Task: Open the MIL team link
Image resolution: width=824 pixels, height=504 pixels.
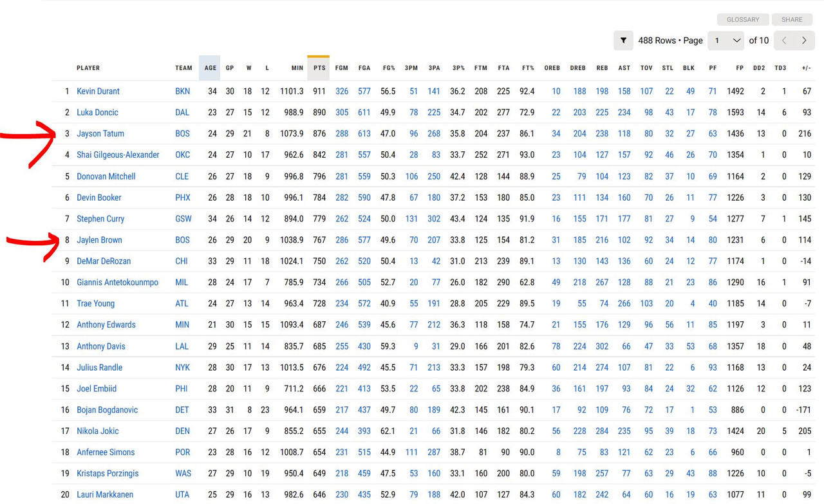Action: 182,283
